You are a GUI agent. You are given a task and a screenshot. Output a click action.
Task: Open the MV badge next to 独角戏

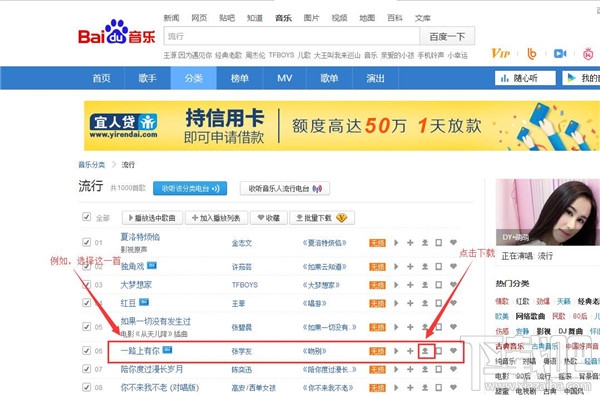coord(152,265)
